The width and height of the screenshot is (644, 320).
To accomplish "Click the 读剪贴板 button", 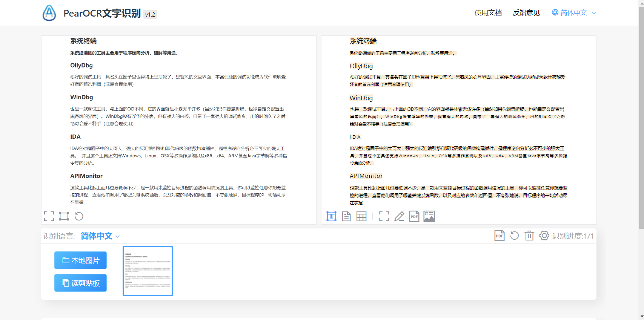I will [x=80, y=283].
